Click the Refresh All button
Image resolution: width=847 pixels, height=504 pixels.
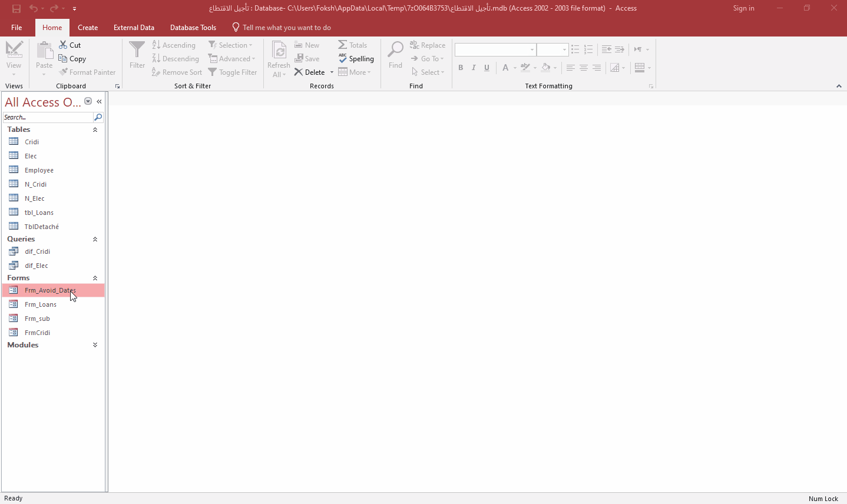point(279,59)
